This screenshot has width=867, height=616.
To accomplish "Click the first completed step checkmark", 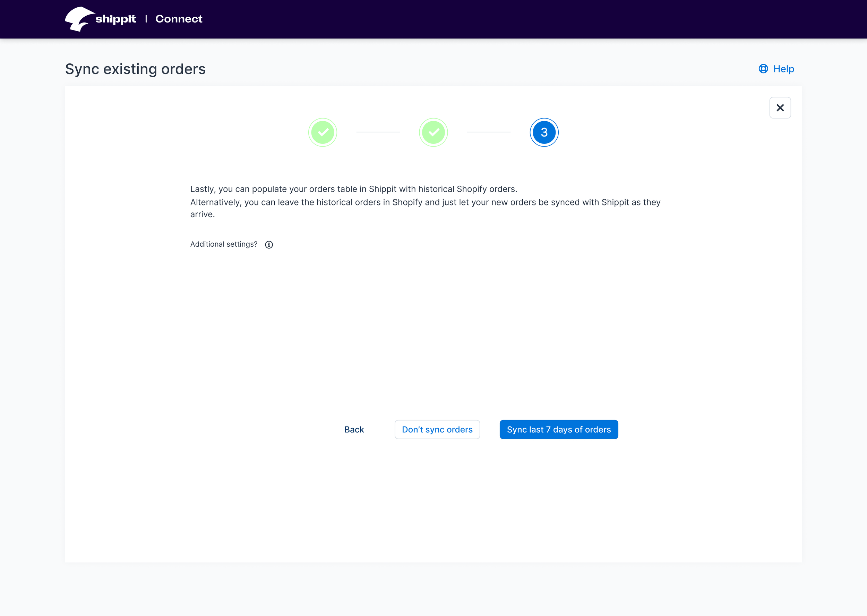I will [323, 132].
